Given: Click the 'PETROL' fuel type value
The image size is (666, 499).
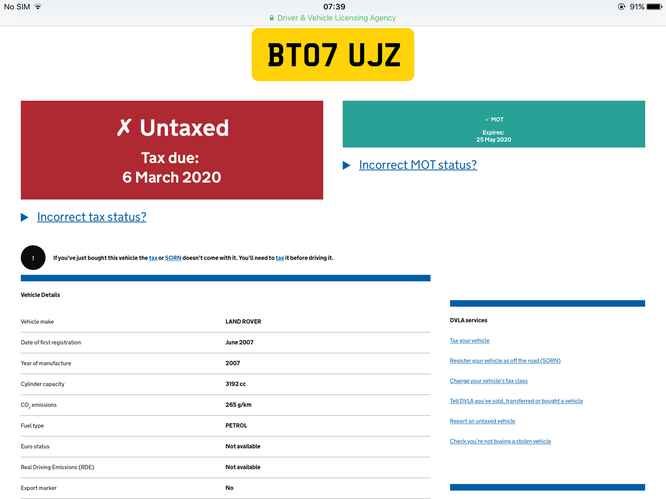Looking at the screenshot, I should [x=236, y=426].
